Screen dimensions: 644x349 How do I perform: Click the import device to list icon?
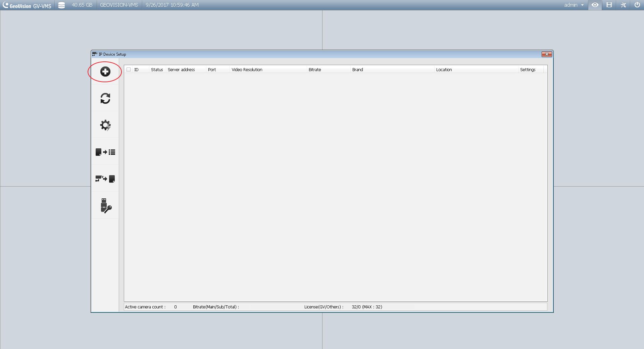pos(105,152)
